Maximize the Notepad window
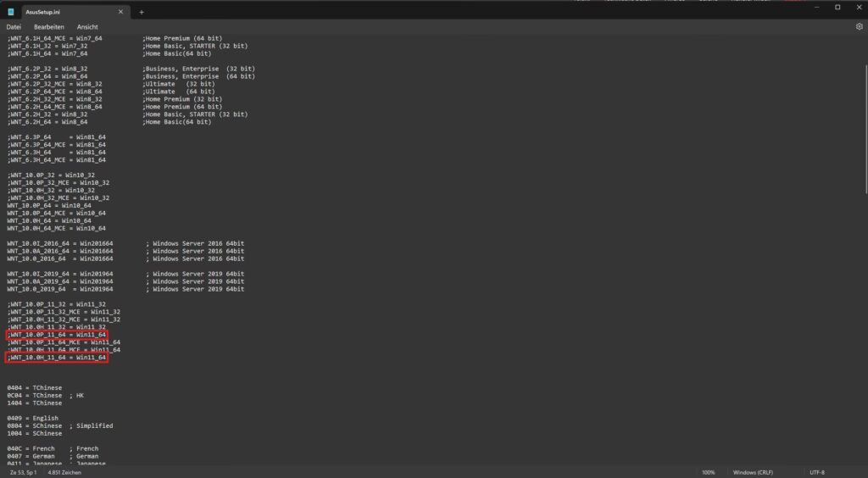 click(837, 7)
